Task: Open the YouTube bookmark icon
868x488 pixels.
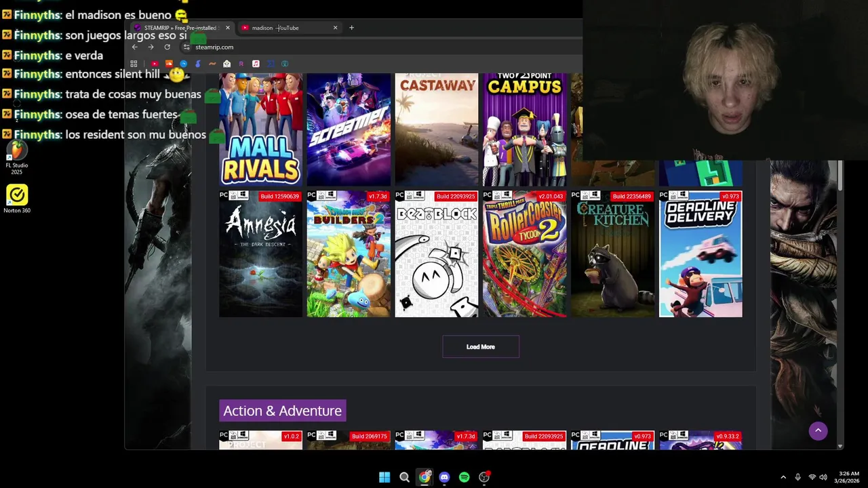Action: point(155,64)
